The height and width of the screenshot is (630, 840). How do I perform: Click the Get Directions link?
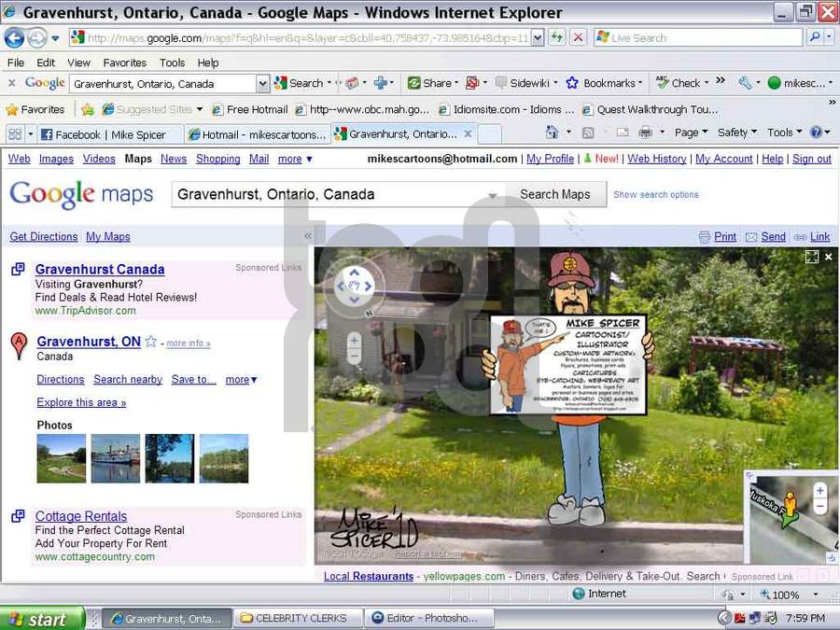click(x=43, y=236)
